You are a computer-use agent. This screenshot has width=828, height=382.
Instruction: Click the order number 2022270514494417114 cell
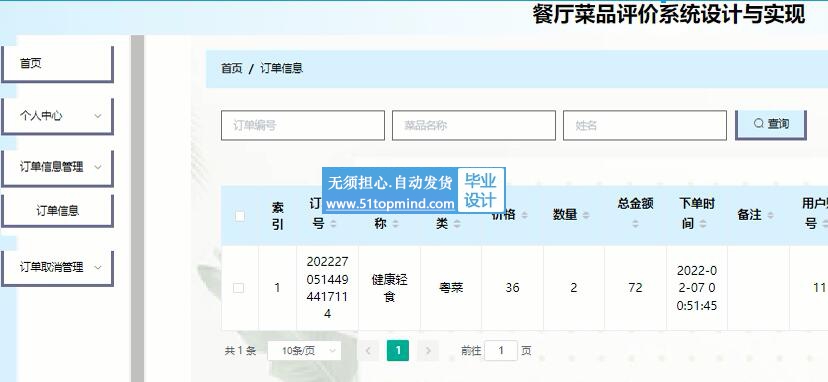coord(327,288)
